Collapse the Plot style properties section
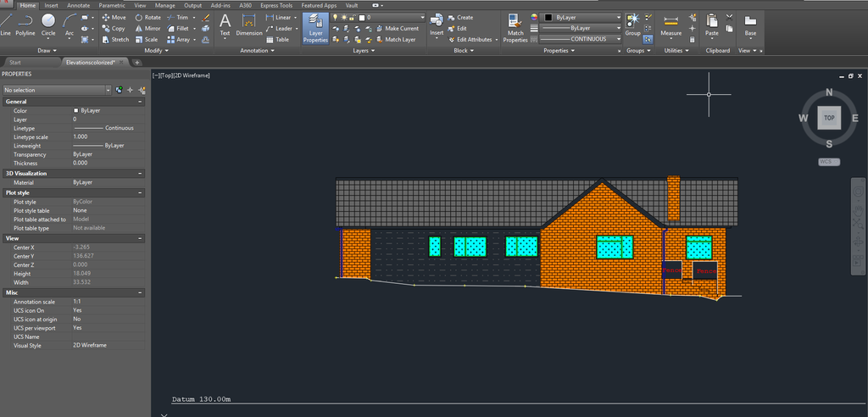The width and height of the screenshot is (868, 417). 140,193
